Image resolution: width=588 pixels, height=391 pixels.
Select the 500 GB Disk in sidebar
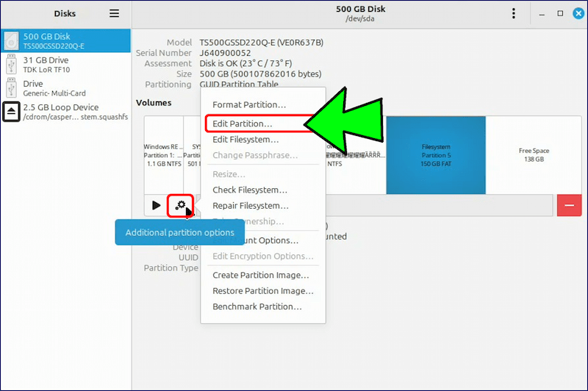(65, 40)
